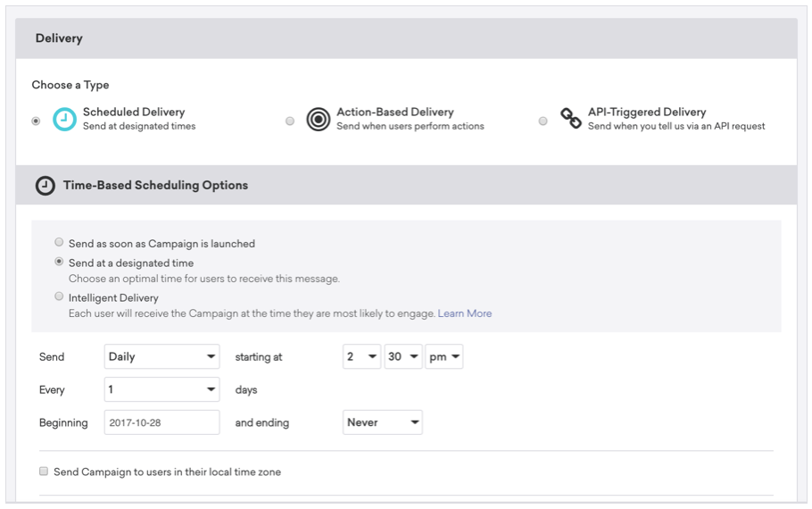Select the Action-Based Delivery radio button
812x509 pixels.
290,121
